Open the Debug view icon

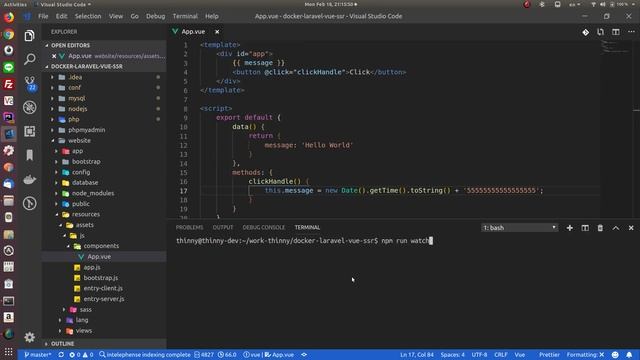point(29,107)
